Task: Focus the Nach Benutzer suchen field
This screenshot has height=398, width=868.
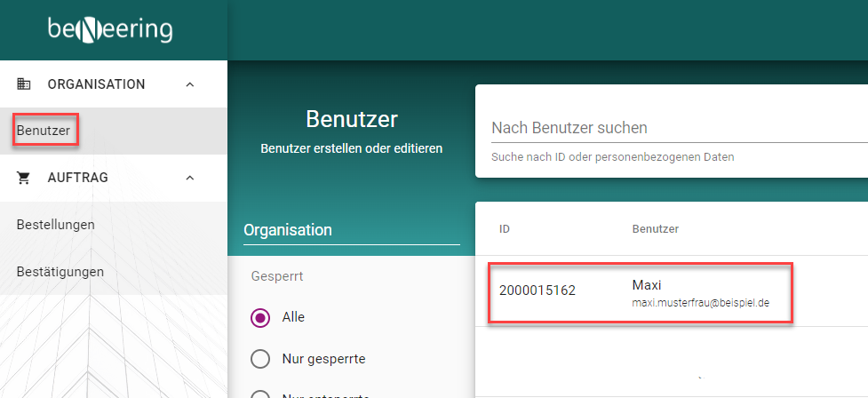Action: tap(675, 128)
